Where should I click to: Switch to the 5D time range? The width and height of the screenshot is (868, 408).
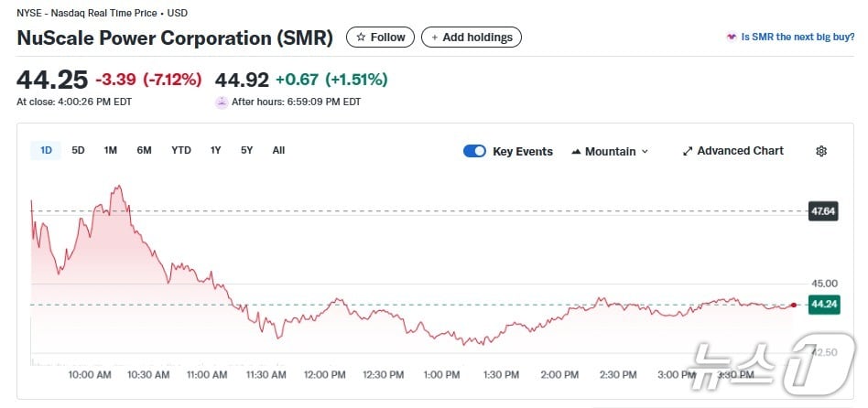[x=79, y=150]
